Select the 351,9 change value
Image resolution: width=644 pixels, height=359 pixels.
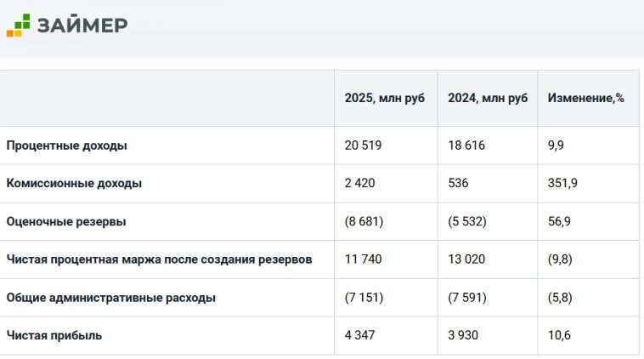point(562,184)
